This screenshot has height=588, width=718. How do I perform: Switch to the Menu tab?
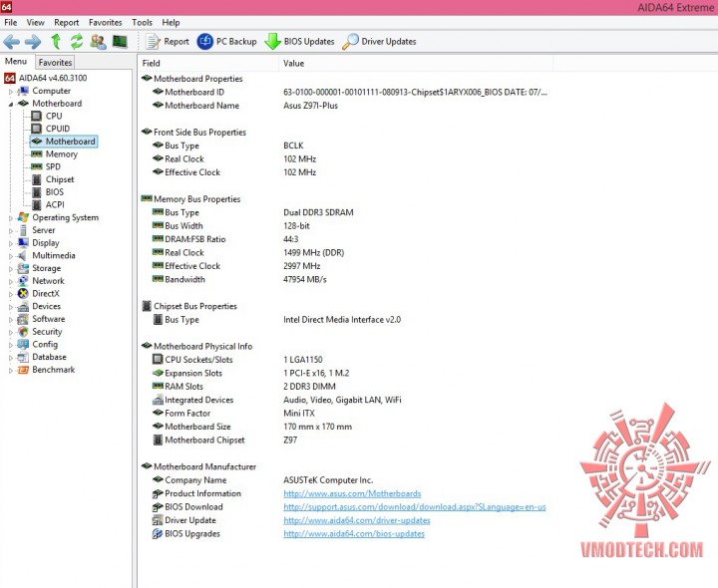(16, 62)
